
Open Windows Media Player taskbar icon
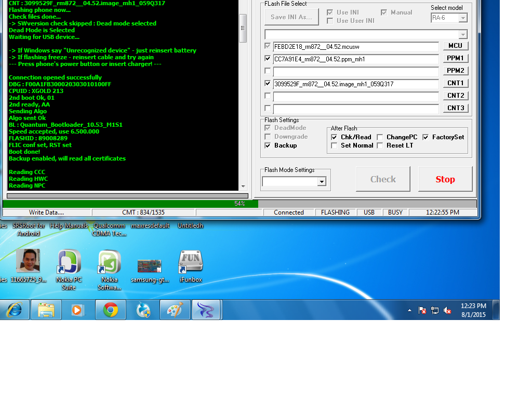pyautogui.click(x=77, y=310)
